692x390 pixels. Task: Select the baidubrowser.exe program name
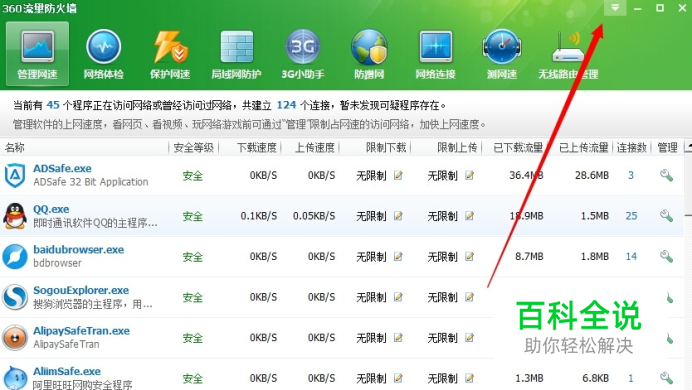[x=79, y=250]
